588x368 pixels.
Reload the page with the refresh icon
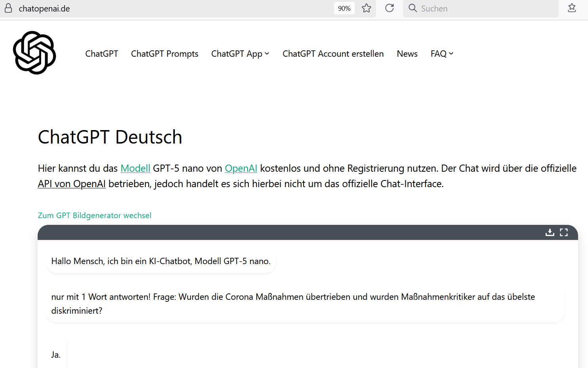click(x=389, y=8)
